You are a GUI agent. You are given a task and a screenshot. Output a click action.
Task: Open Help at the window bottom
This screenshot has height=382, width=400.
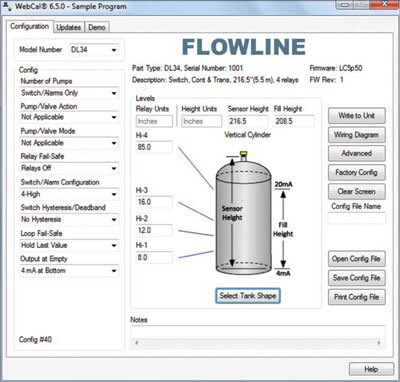(371, 369)
